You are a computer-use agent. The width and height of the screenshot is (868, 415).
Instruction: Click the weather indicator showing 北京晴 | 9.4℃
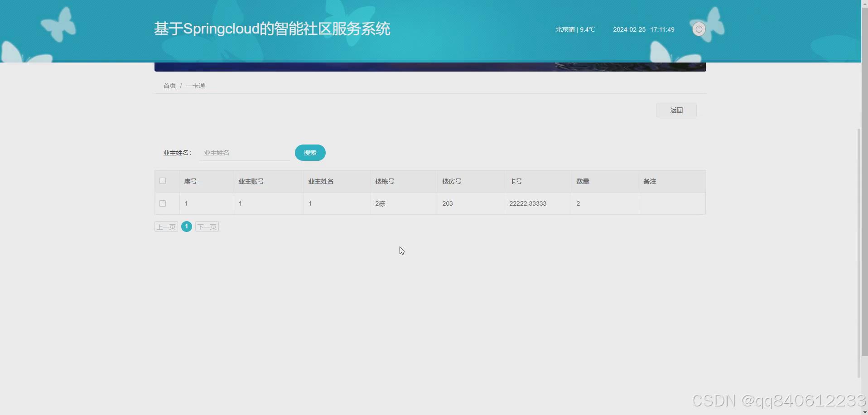pos(574,29)
